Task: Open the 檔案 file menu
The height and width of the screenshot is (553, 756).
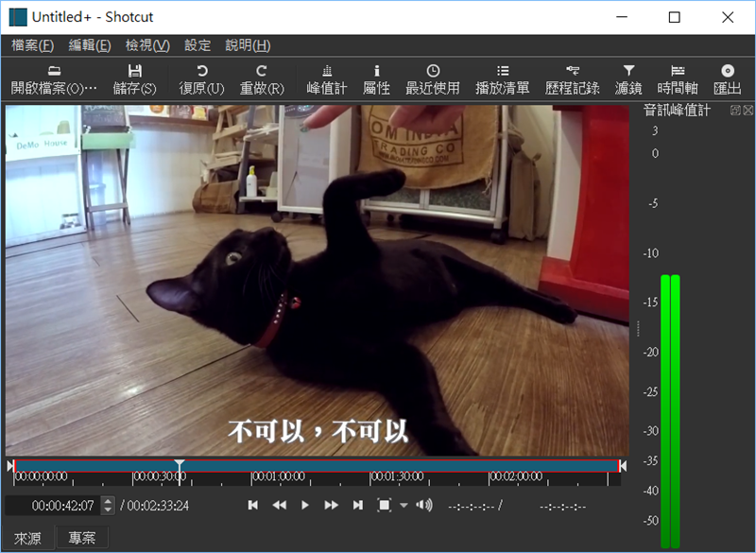Action: [x=32, y=45]
